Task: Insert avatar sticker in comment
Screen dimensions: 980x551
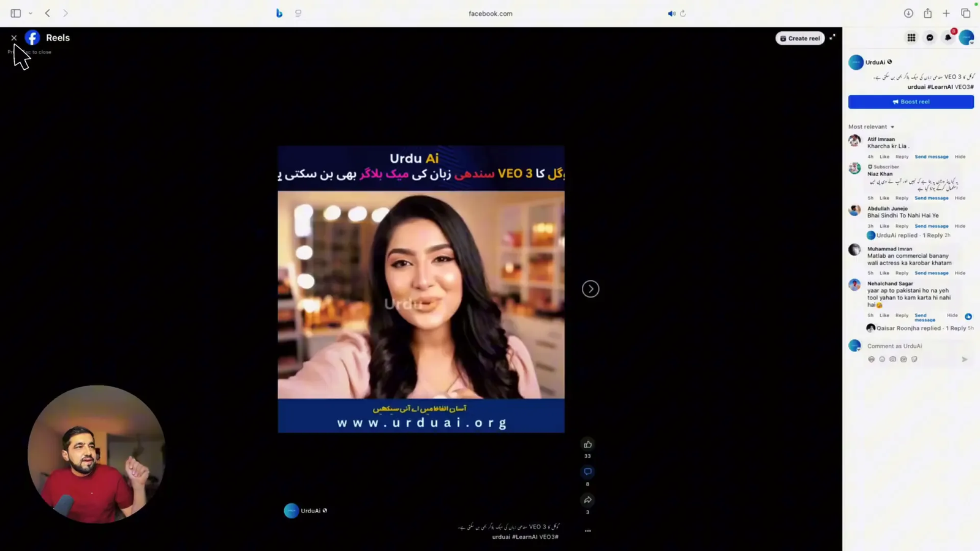Action: click(871, 359)
